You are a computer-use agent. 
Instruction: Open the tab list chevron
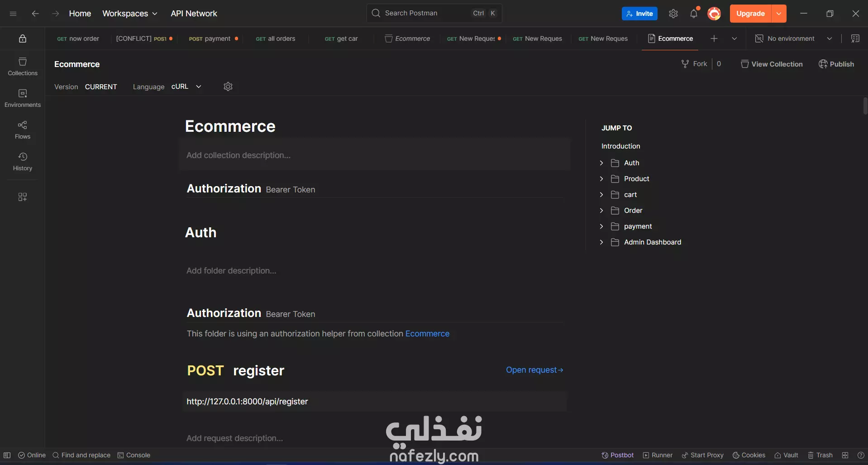coord(734,38)
